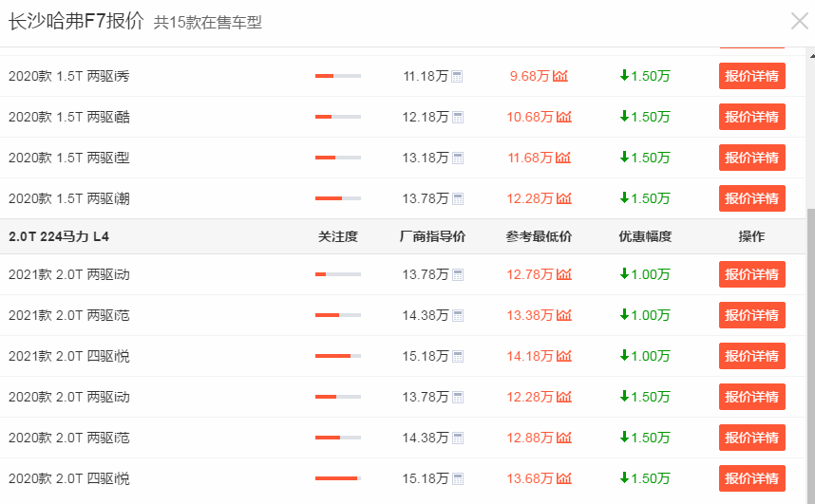Open calculator icon for 2021款 2.0T 两驱i范

[x=458, y=316]
